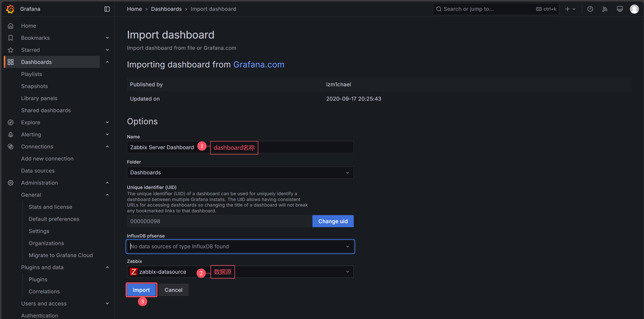Click the Connections icon in sidebar
The image size is (644, 319).
[x=11, y=146]
